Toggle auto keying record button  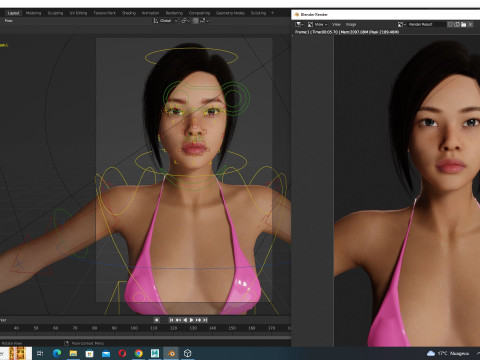pyautogui.click(x=156, y=320)
